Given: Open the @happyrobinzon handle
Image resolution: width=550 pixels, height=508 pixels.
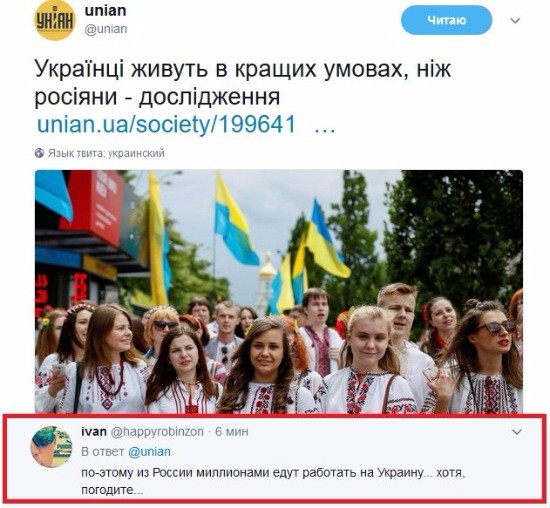Looking at the screenshot, I should pyautogui.click(x=157, y=432).
